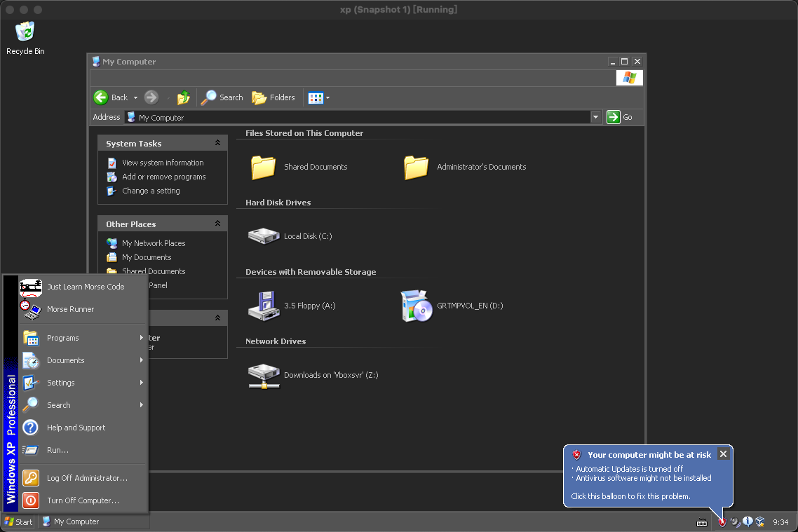Launch Morse Runner from Start menu
The image size is (798, 532).
coord(83,309)
